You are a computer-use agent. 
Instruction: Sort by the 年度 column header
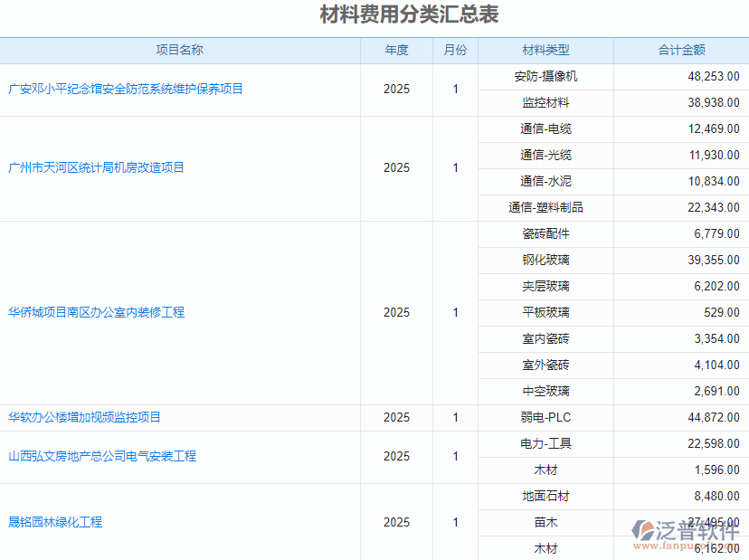click(395, 51)
